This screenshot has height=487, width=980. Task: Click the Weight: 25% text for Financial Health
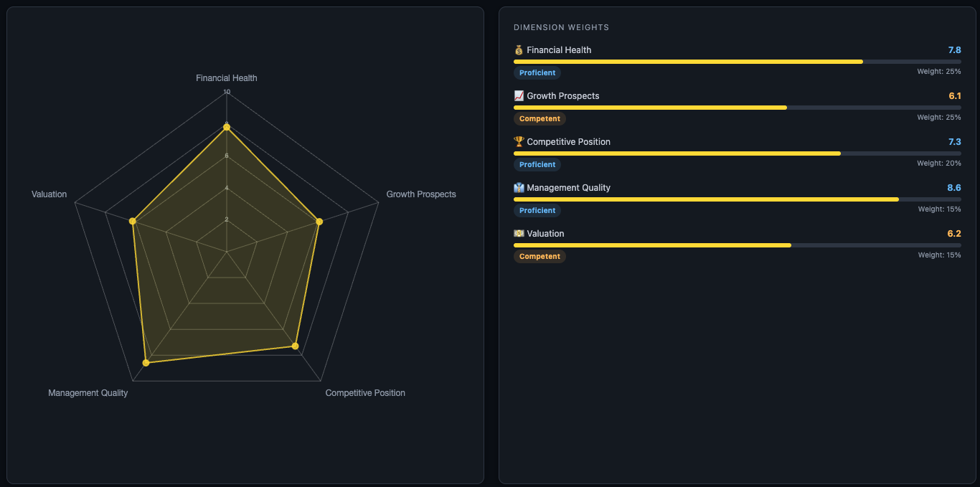tap(940, 71)
